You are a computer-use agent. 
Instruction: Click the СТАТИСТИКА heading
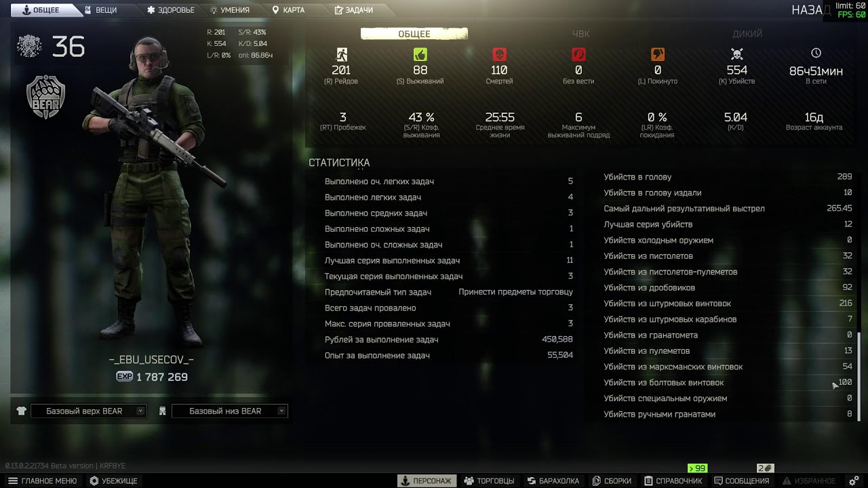coord(339,163)
